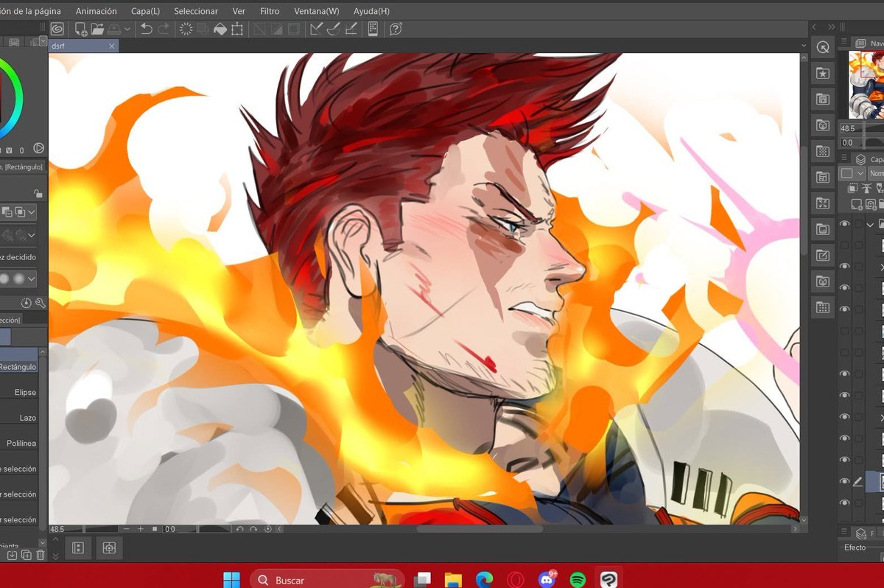This screenshot has width=884, height=588.
Task: Click the Scale/Rotate transform icon
Action: coord(237,29)
